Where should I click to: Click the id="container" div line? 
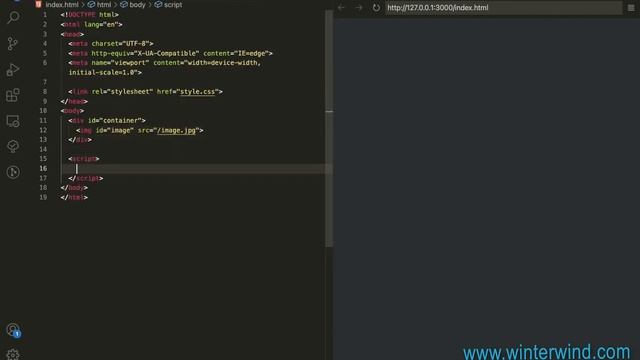[x=107, y=121]
